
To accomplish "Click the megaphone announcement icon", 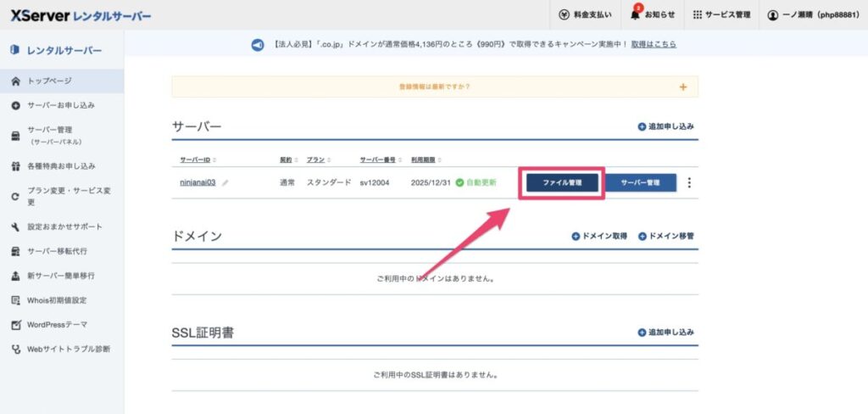I will point(258,45).
